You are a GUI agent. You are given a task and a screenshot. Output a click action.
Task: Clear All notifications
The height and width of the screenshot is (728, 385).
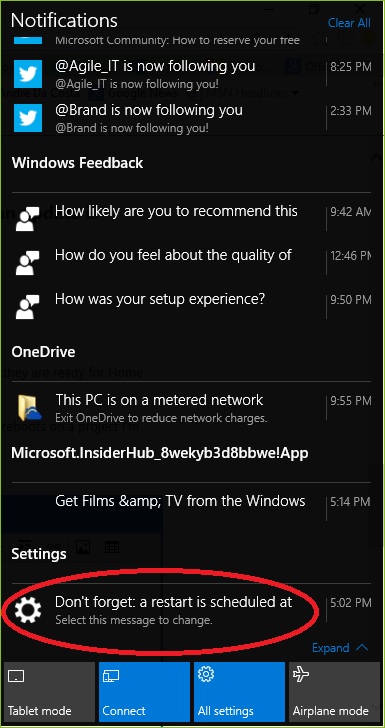click(x=349, y=23)
